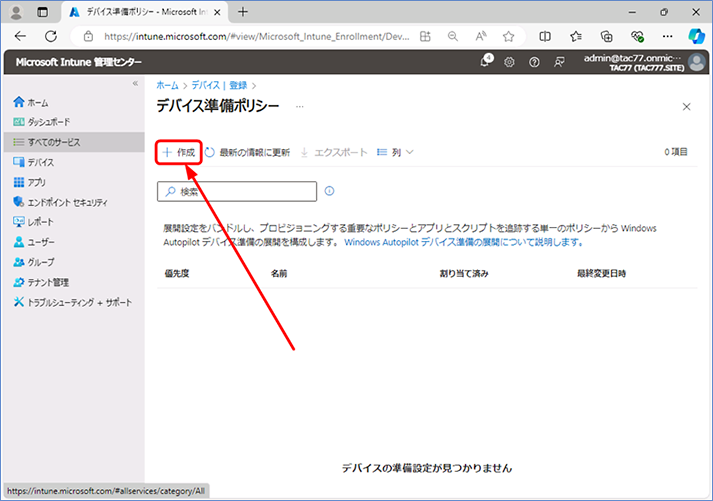Open Endpoint Security in sidebar
This screenshot has height=501, width=713.
[60, 202]
